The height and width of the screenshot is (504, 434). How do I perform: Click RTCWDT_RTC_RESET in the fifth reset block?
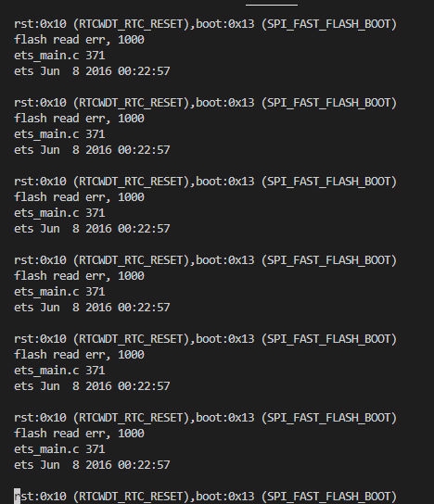coord(131,339)
